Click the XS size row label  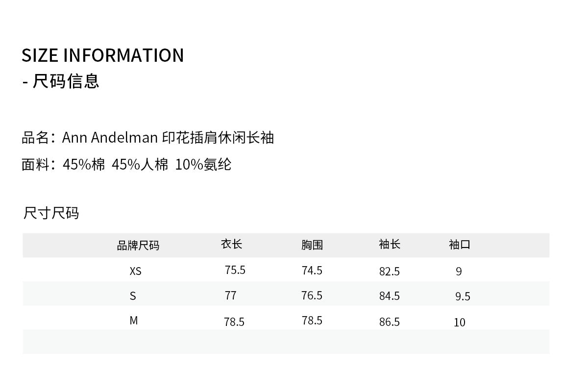pos(135,271)
